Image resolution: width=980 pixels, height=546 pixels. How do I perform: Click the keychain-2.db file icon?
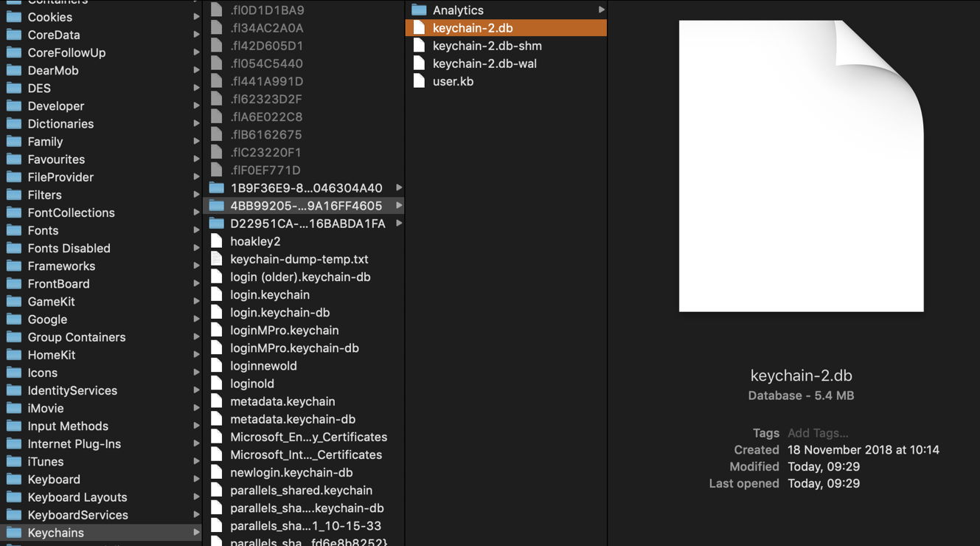click(419, 27)
